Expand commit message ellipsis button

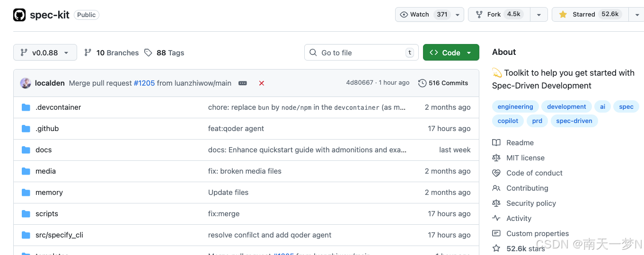pos(243,83)
